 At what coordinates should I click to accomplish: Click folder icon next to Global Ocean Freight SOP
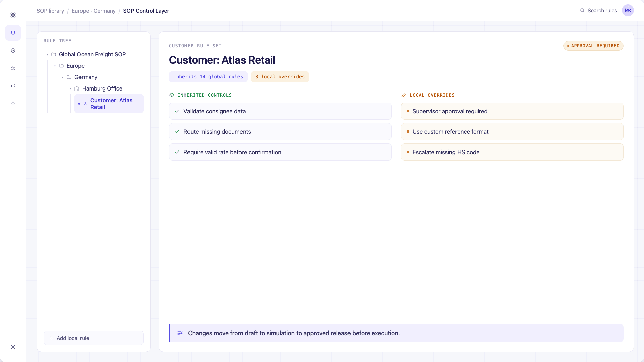coord(54,54)
